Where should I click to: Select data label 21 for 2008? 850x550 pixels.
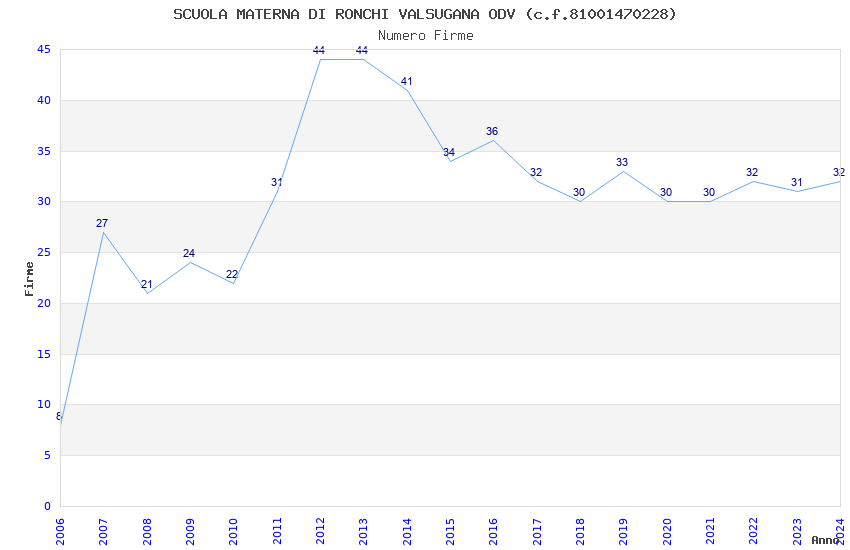[x=146, y=284]
